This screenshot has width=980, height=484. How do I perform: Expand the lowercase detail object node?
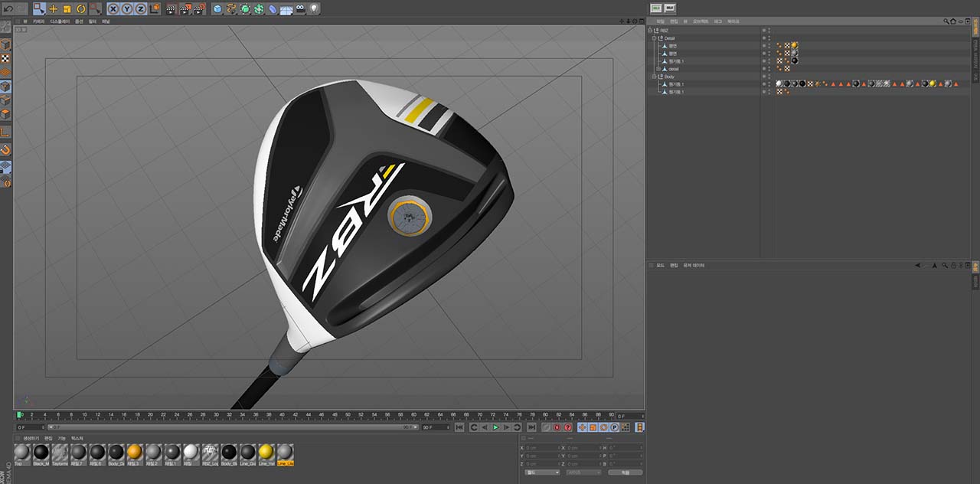pos(660,69)
